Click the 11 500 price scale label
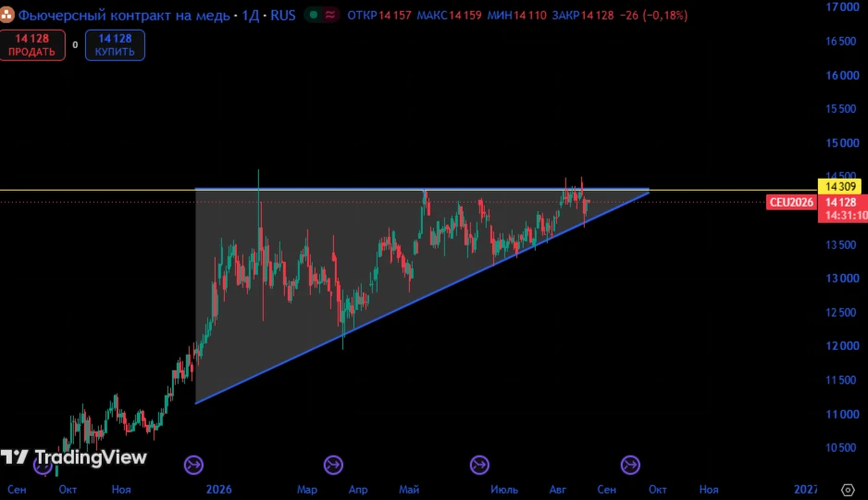Image resolution: width=868 pixels, height=500 pixels. (841, 380)
